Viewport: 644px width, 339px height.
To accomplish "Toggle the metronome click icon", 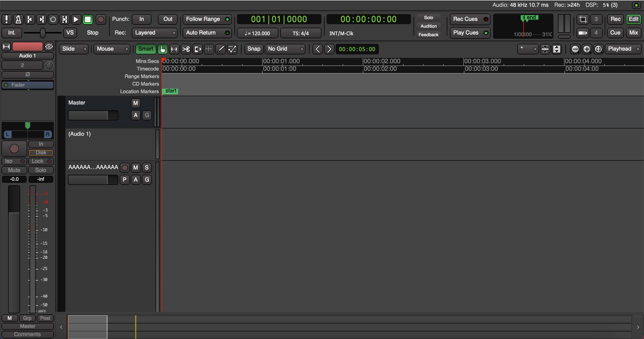I will pyautogui.click(x=18, y=19).
